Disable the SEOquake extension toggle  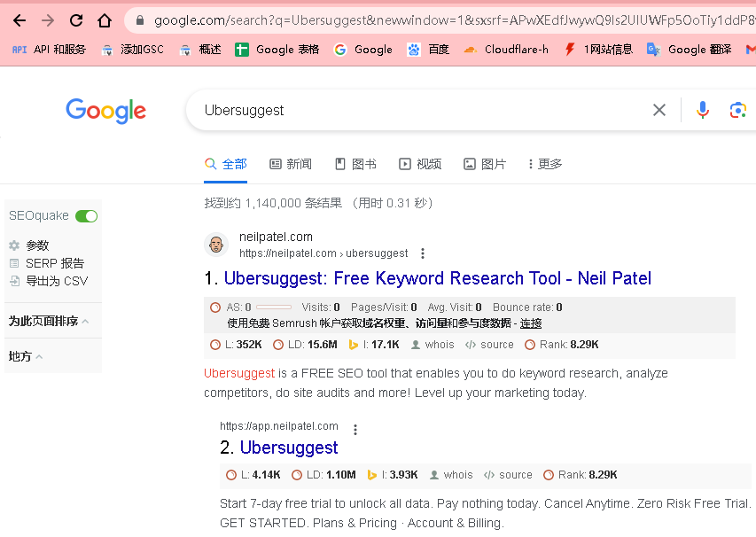point(86,215)
